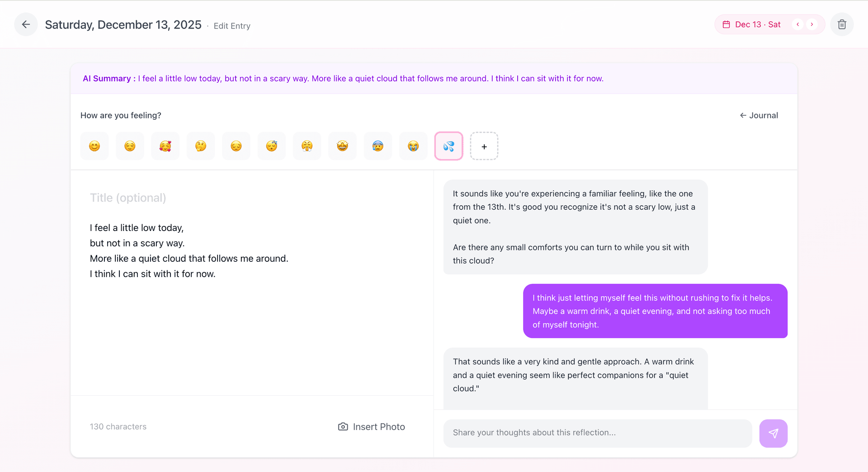Send the reflection message
Image resolution: width=868 pixels, height=472 pixels.
(x=773, y=433)
